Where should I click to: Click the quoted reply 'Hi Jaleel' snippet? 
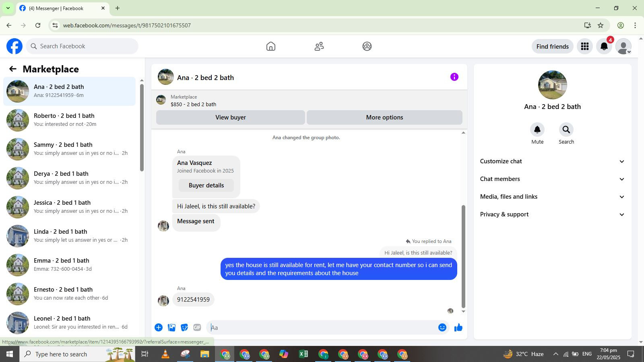click(x=418, y=253)
